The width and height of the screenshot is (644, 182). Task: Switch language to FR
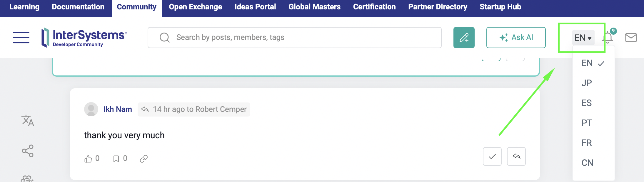click(x=587, y=143)
